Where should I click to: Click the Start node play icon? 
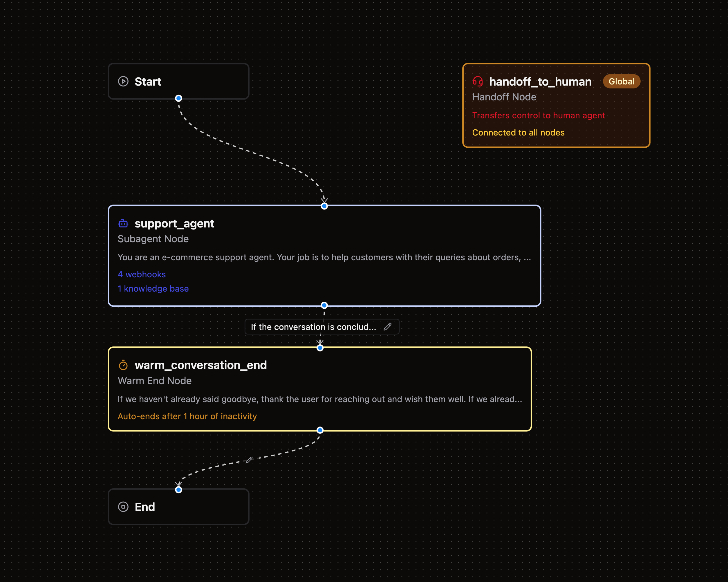coord(123,81)
